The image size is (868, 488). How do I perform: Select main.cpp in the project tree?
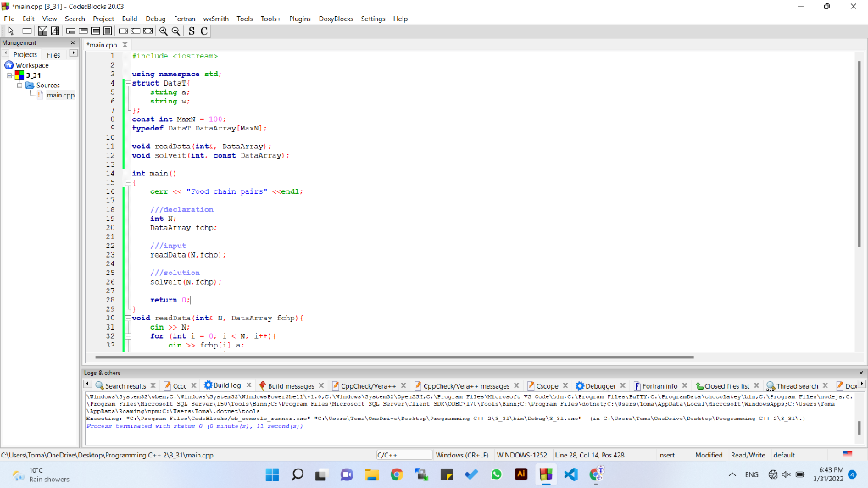pos(60,95)
